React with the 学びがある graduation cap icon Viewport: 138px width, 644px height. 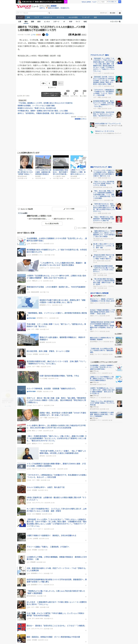(66, 93)
